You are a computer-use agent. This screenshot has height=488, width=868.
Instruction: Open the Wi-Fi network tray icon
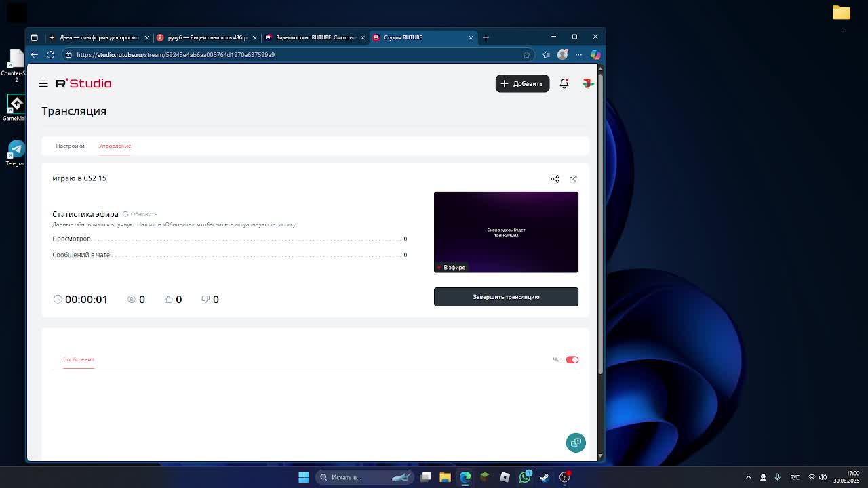click(812, 477)
